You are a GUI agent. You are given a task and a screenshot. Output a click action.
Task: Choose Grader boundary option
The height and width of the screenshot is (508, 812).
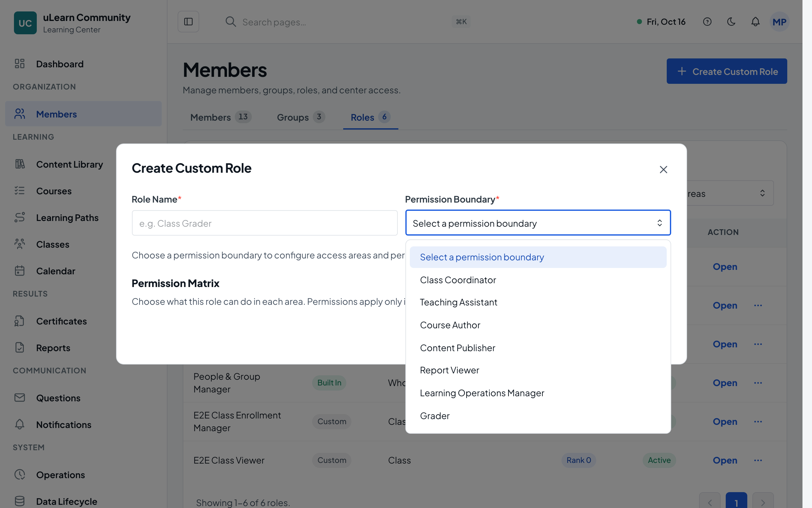point(538,416)
